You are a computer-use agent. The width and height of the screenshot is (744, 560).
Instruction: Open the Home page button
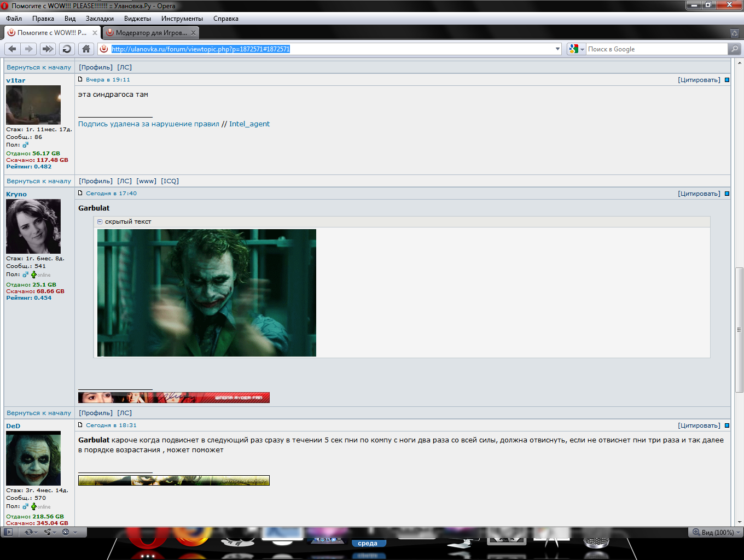click(86, 49)
